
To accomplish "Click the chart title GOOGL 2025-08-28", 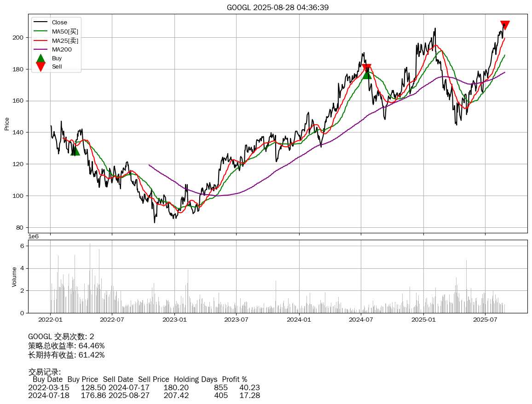I will [278, 7].
